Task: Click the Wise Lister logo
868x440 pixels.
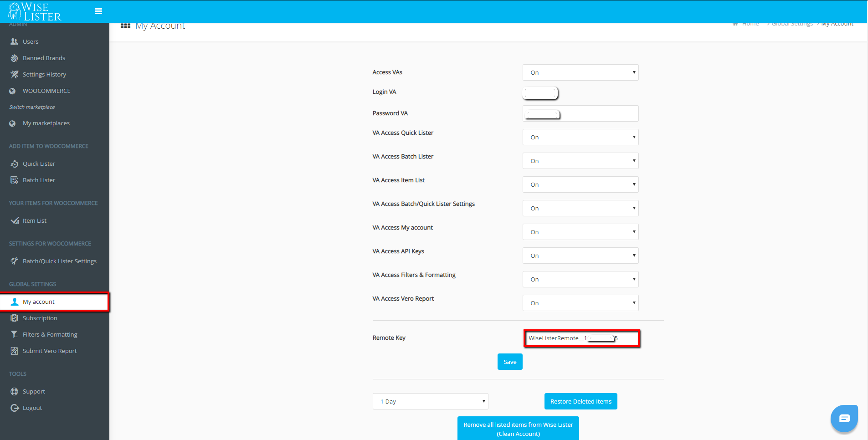Action: [35, 11]
